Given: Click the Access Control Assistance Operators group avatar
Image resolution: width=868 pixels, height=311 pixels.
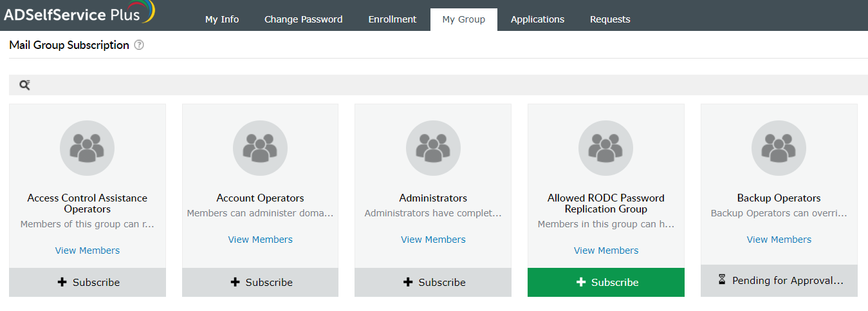Looking at the screenshot, I should [87, 148].
